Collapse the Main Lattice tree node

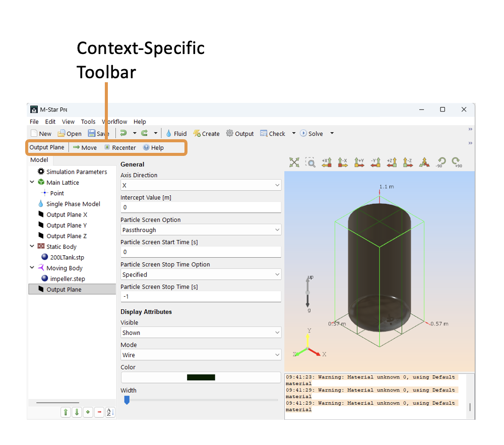(x=33, y=183)
